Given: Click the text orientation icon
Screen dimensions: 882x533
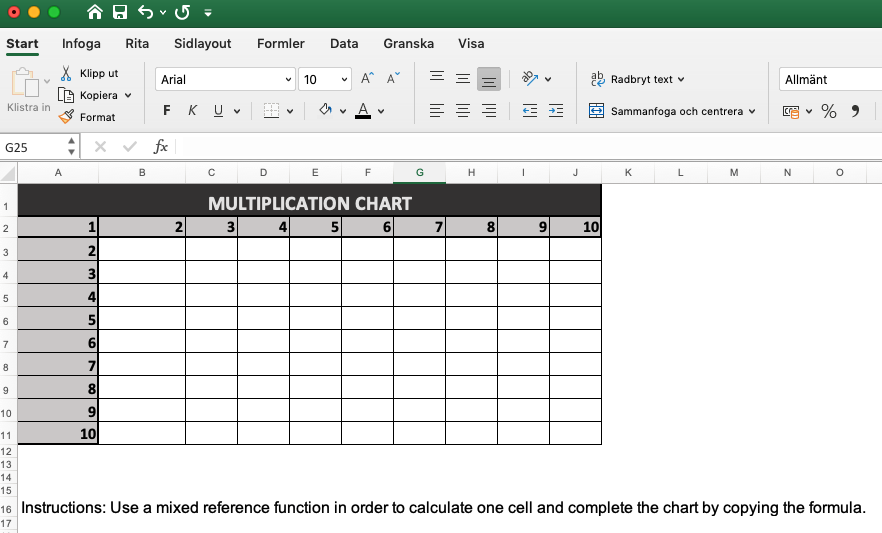Looking at the screenshot, I should tap(530, 79).
